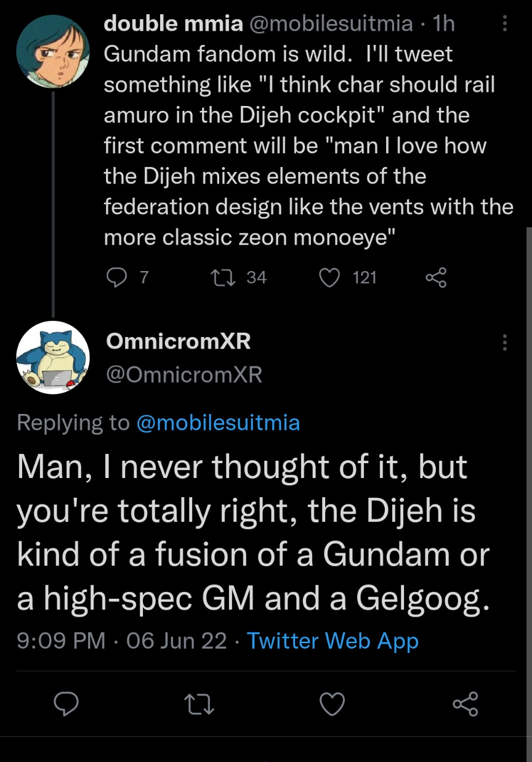The width and height of the screenshot is (532, 762).
Task: Open the OmnicromXR display name
Action: (179, 341)
